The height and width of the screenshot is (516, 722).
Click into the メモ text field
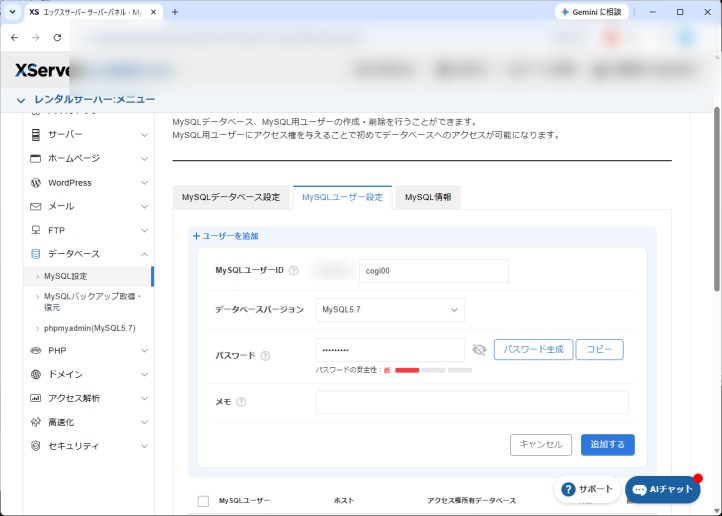click(x=472, y=403)
